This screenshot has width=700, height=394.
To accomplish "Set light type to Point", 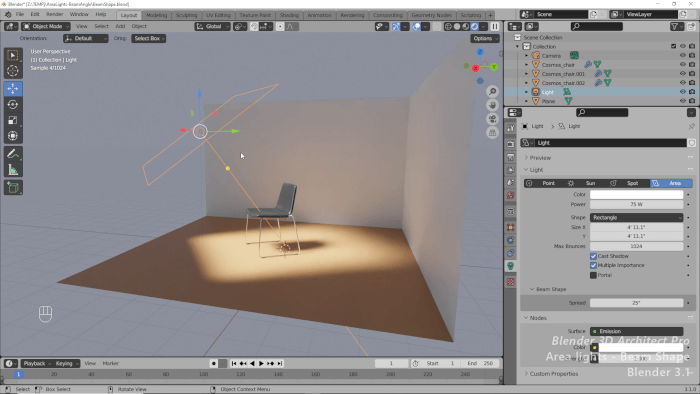I will click(x=545, y=183).
